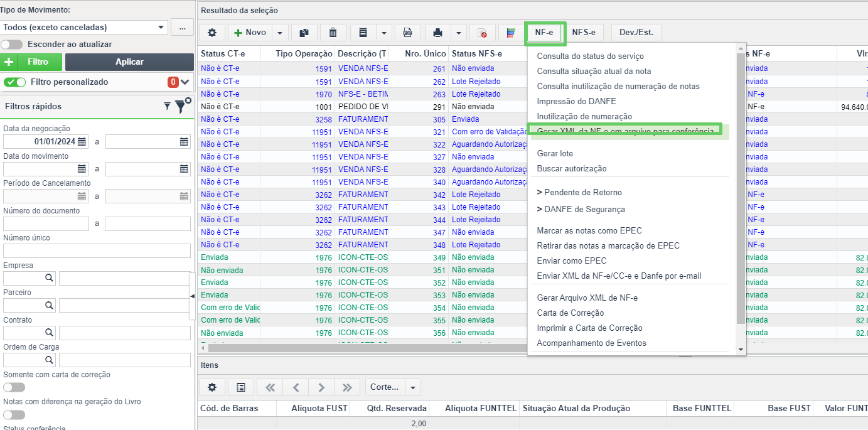
Task: Click the Corte... button
Action: (x=385, y=387)
